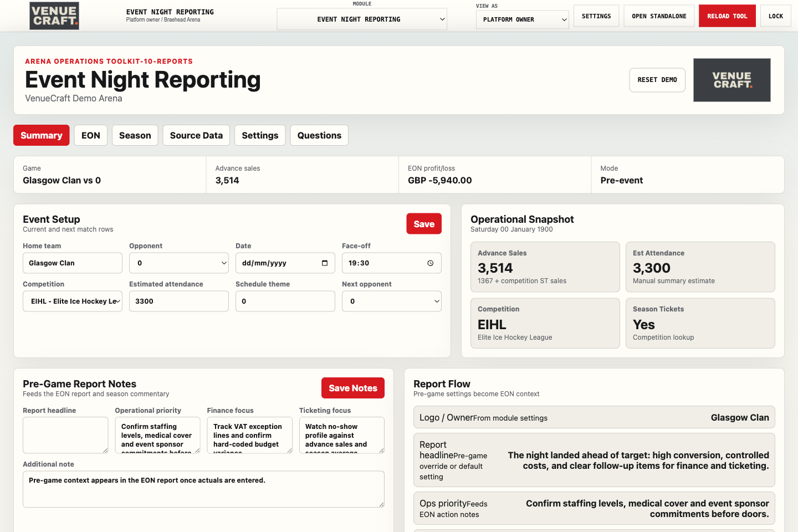Focus the Schedule theme field

click(285, 301)
